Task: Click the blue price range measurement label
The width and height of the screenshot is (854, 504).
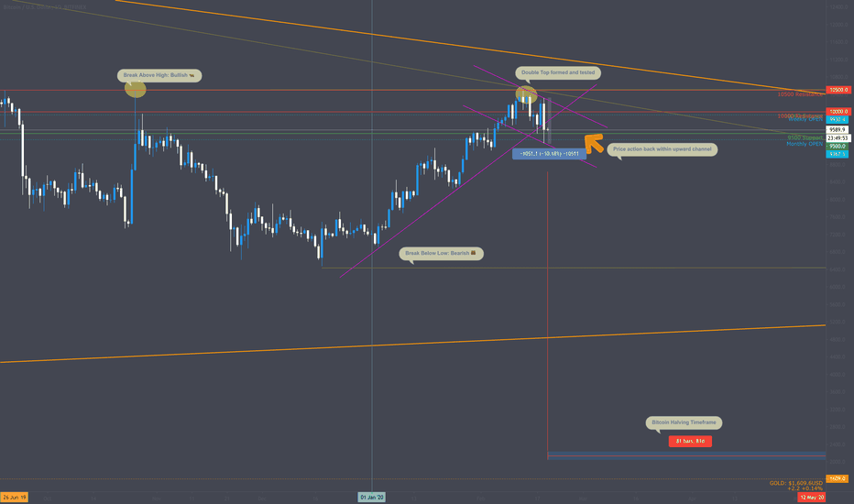Action: tap(549, 154)
